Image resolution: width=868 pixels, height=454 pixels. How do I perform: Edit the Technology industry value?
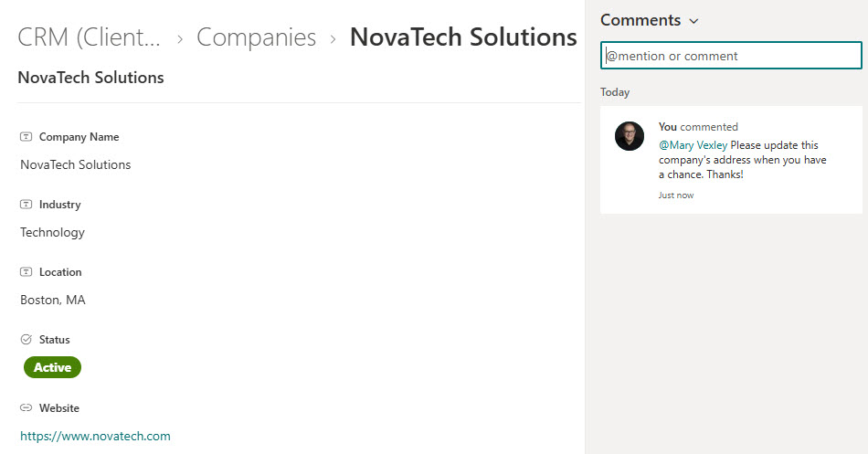[x=52, y=232]
